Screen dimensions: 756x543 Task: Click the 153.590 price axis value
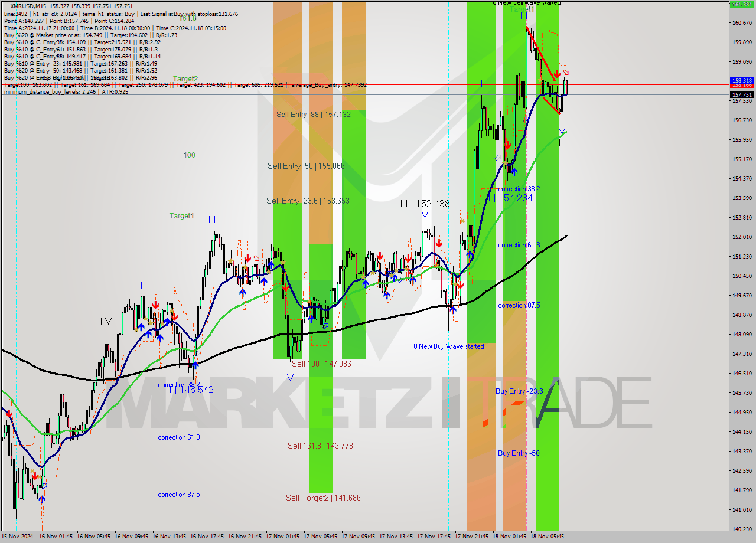(x=742, y=198)
